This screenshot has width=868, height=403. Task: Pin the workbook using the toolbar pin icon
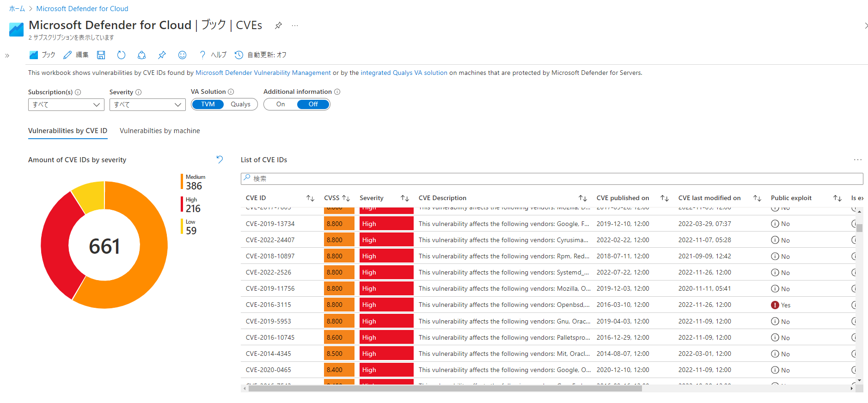(162, 55)
